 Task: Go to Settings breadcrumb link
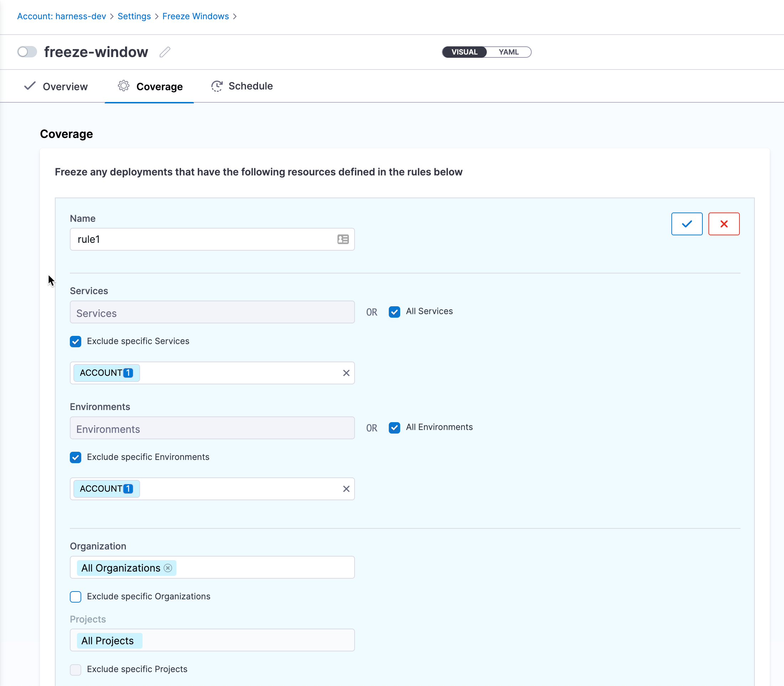point(134,16)
